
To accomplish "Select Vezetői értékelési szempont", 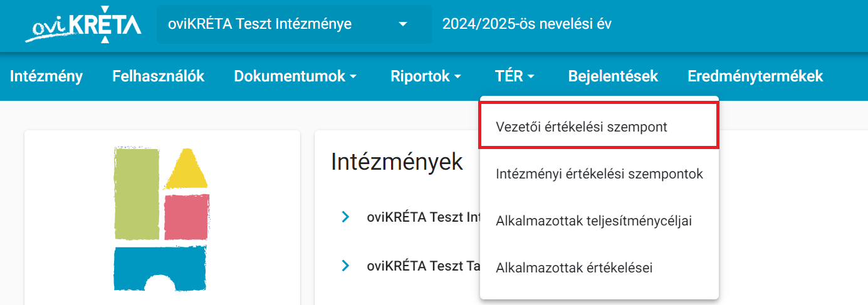I will (599, 127).
